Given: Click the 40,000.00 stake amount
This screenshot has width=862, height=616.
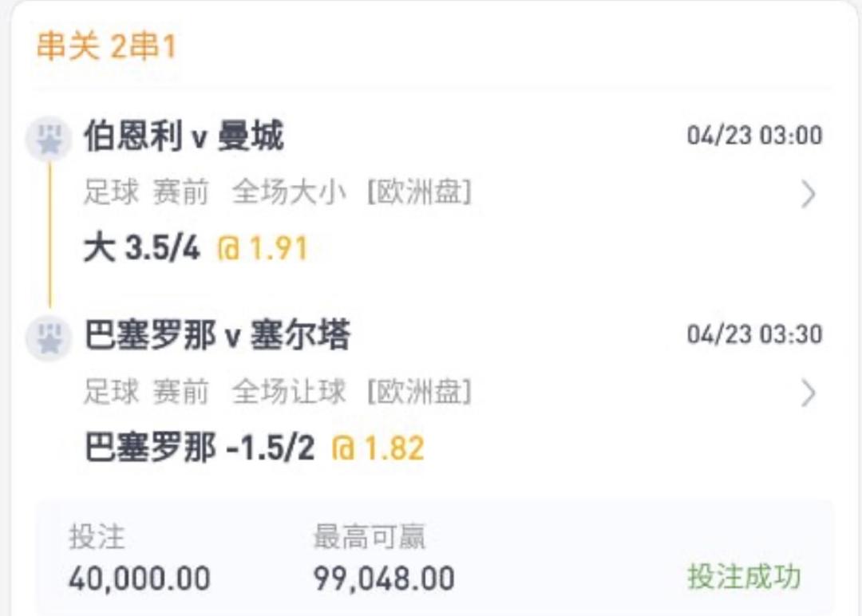Looking at the screenshot, I should tap(140, 578).
